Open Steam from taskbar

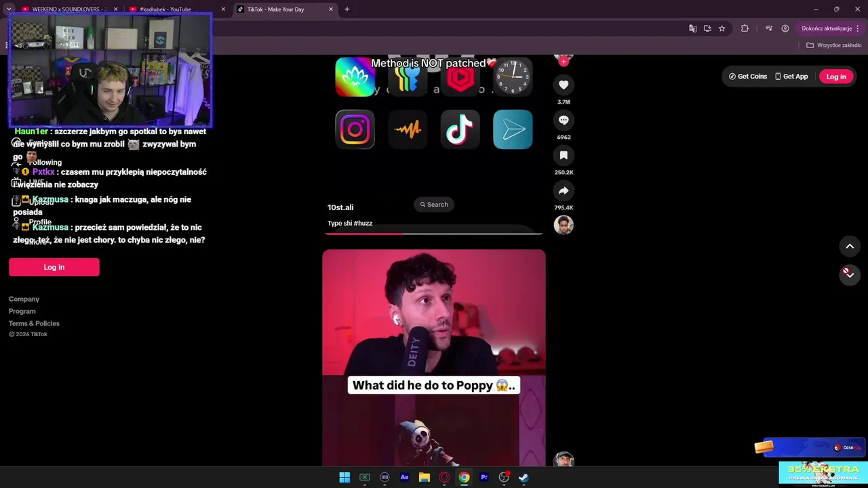524,477
